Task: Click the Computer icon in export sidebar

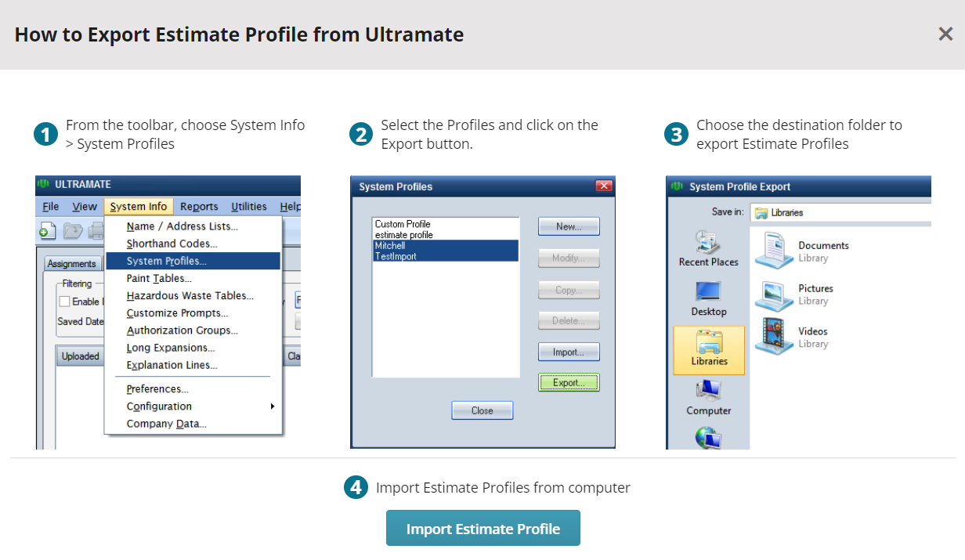Action: pos(708,391)
